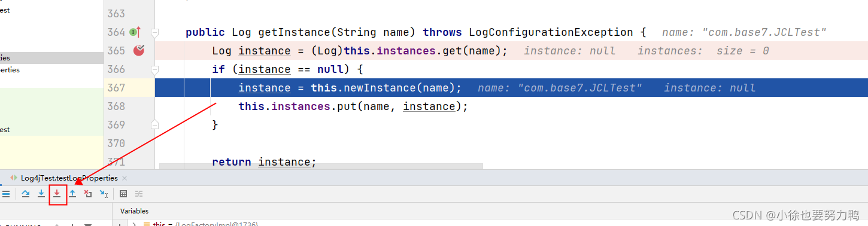Select the highlighted project tree row ending in 'ies'
The image size is (868, 226).
(x=51, y=58)
